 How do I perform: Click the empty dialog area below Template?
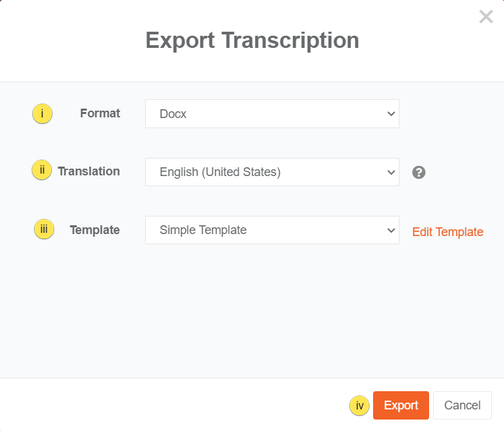point(252,310)
